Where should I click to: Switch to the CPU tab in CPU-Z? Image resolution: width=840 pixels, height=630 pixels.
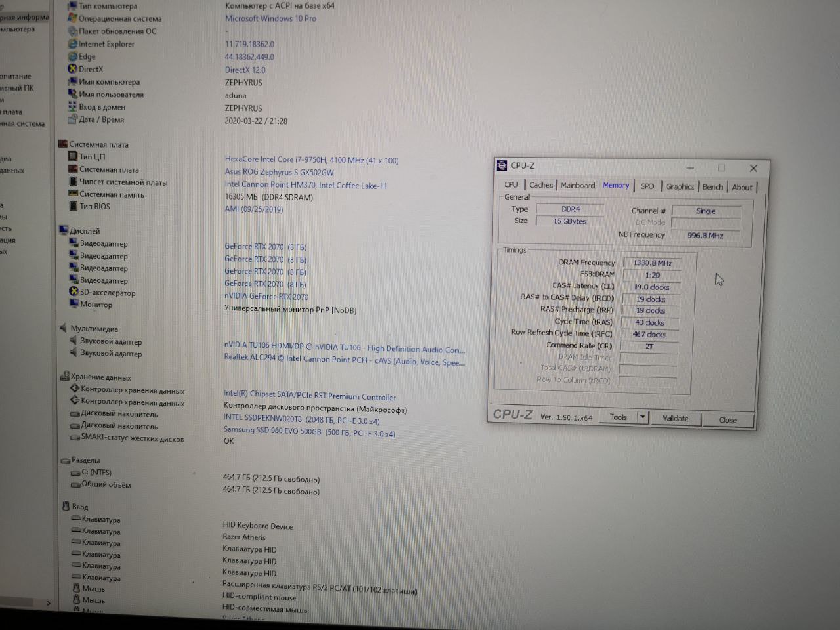pos(511,185)
